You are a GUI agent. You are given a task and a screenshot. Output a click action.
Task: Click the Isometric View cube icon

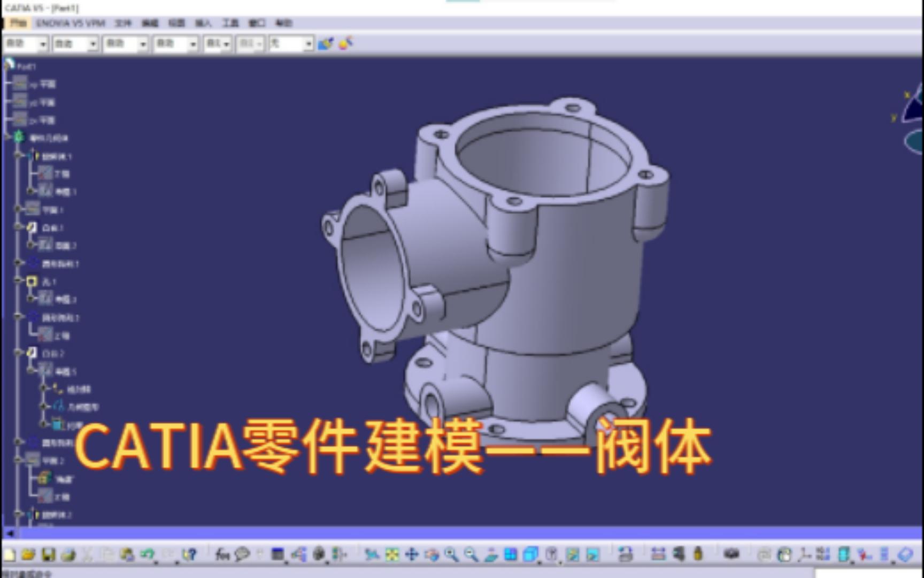tap(531, 554)
